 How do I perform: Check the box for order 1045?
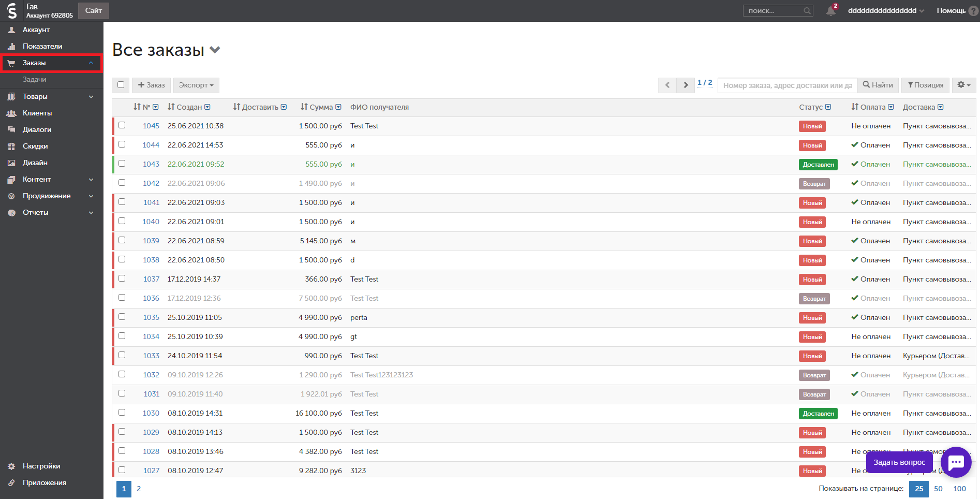[122, 125]
